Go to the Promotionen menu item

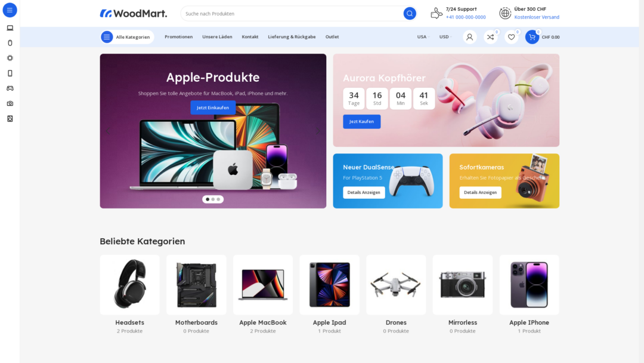point(179,37)
